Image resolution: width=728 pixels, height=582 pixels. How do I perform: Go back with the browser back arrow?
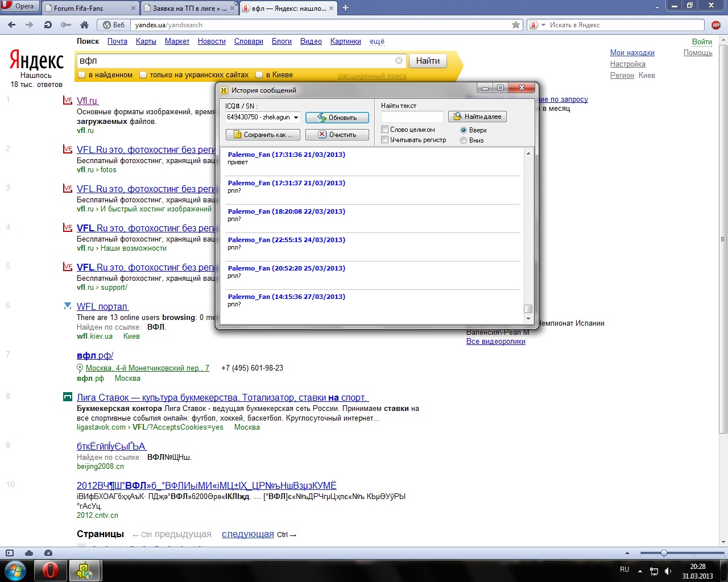(11, 25)
